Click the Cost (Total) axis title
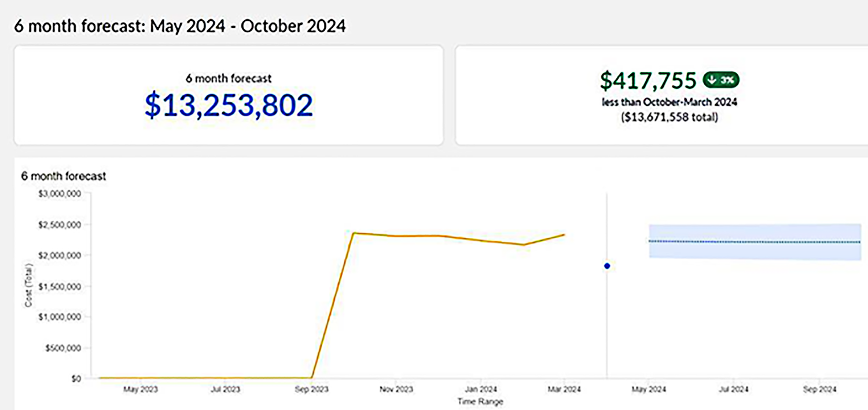The image size is (868, 410). click(x=28, y=286)
